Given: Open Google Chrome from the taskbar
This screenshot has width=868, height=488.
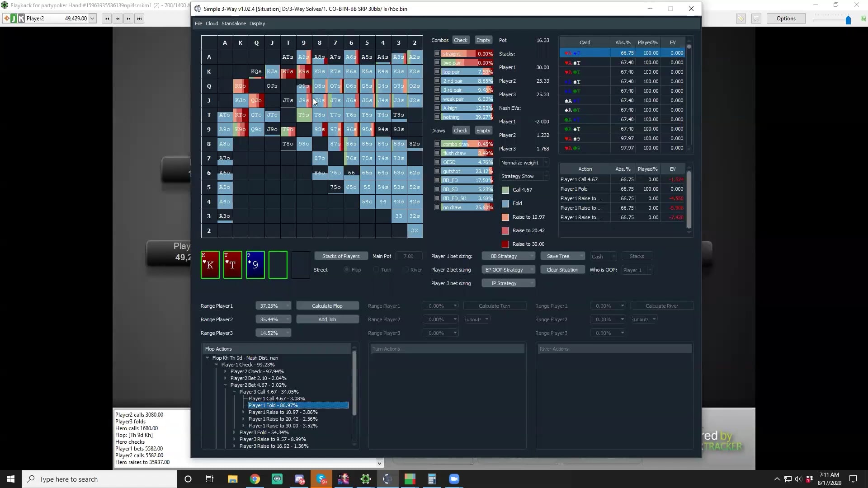Looking at the screenshot, I should pos(255,479).
